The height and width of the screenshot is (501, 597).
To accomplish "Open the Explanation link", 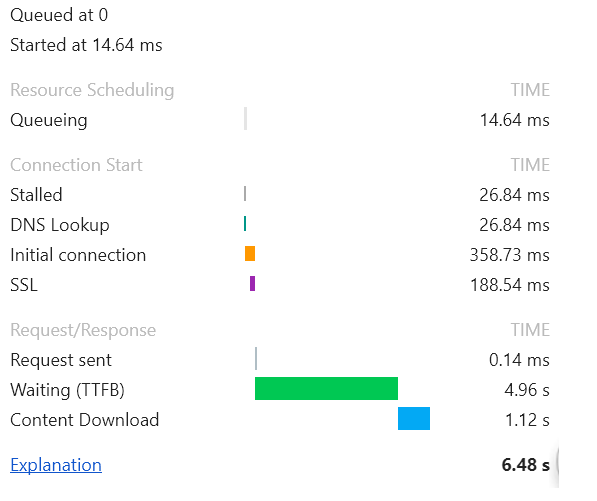I will [x=56, y=465].
